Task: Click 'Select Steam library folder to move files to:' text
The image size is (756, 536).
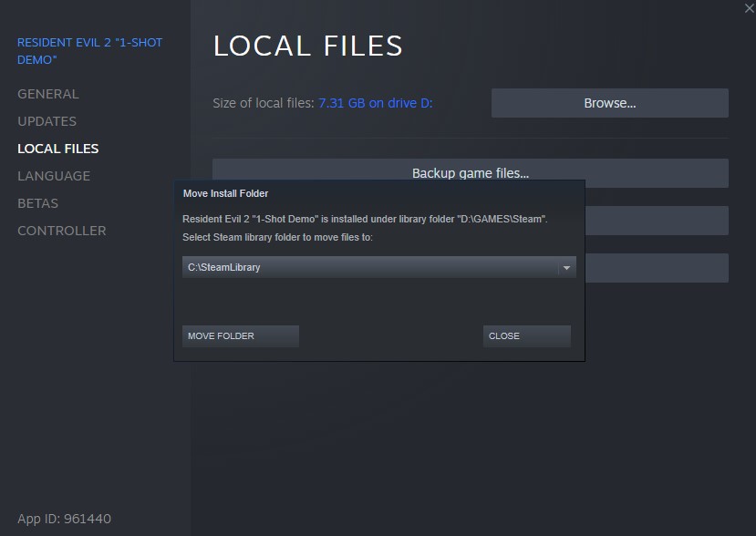Action: (x=277, y=237)
